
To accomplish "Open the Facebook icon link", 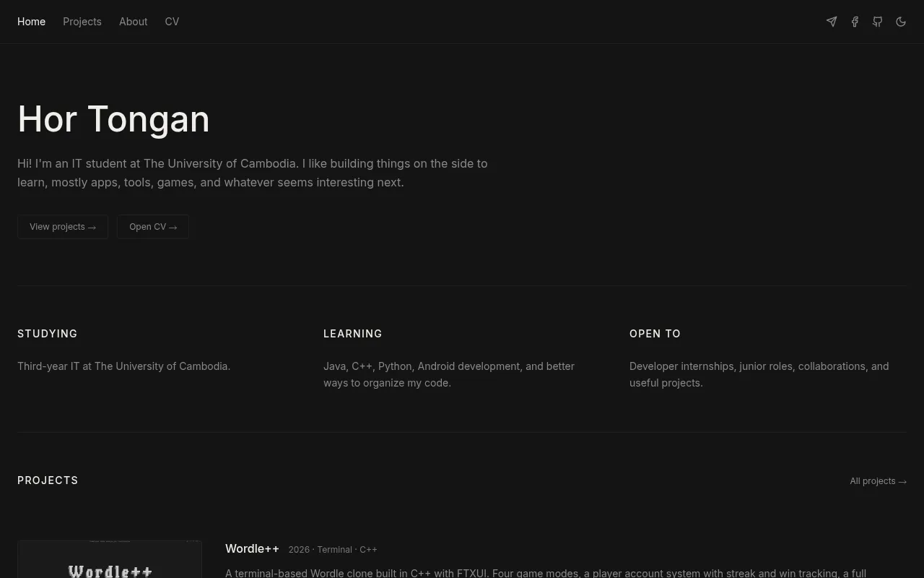I will [855, 22].
